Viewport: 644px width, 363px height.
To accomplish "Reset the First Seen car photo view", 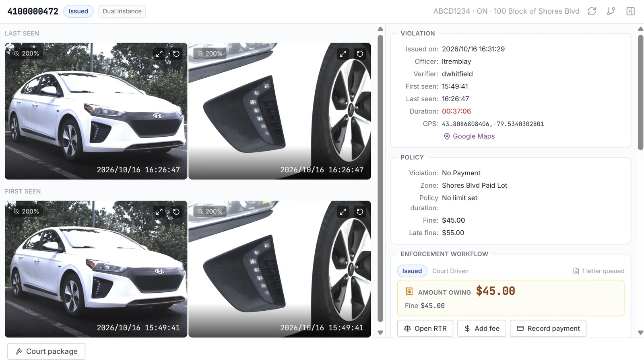I will (176, 212).
